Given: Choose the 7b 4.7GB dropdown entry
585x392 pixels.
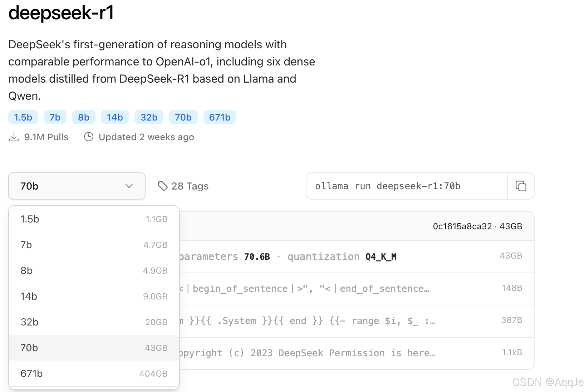Looking at the screenshot, I should click(x=94, y=245).
